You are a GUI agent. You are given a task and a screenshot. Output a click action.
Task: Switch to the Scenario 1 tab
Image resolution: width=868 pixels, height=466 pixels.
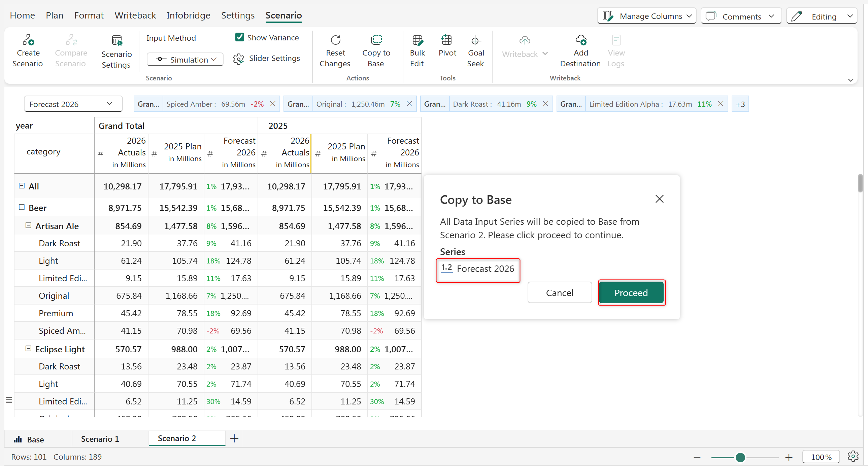pos(100,439)
